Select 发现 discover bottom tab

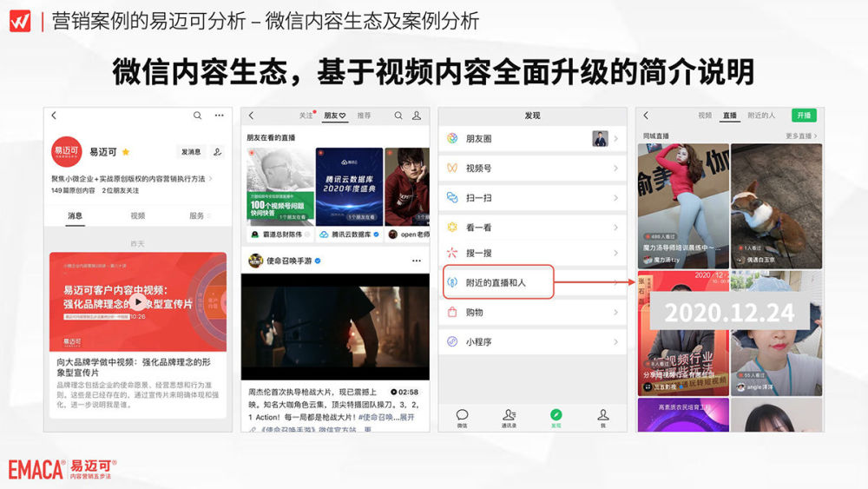point(556,418)
